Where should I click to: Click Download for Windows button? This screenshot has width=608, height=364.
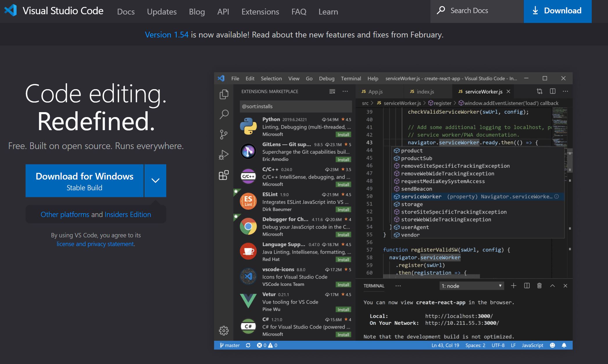[85, 181]
